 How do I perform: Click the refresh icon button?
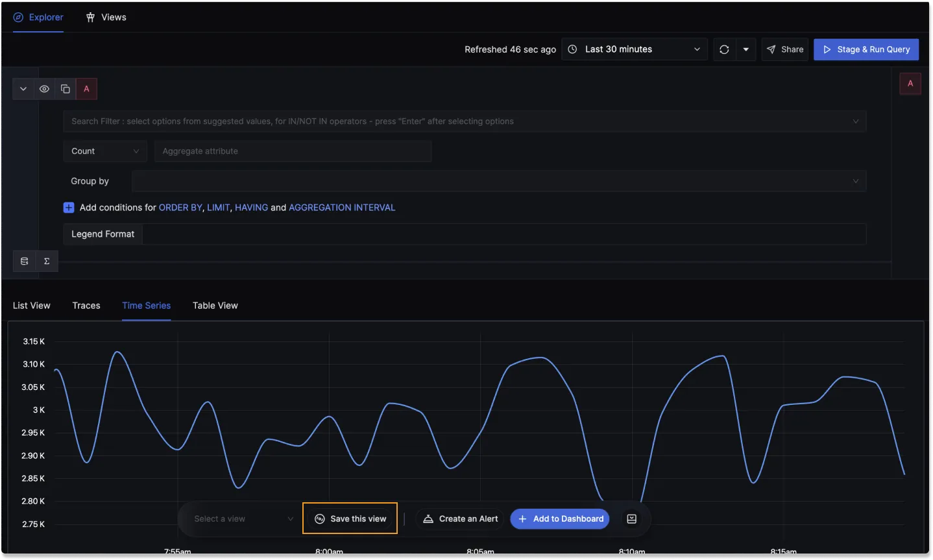(724, 49)
